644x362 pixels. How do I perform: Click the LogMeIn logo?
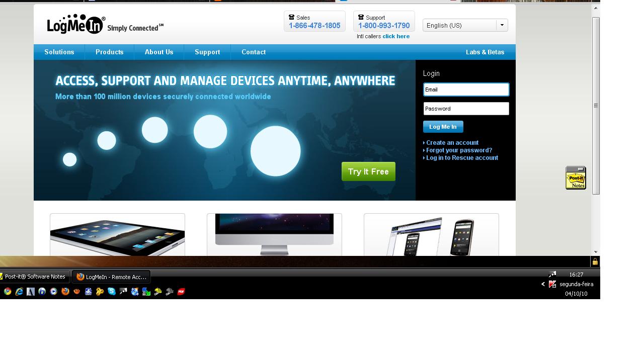[76, 24]
